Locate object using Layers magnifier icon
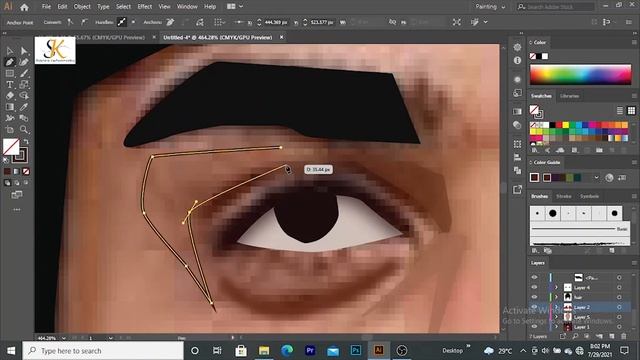The height and width of the screenshot is (360, 640). pyautogui.click(x=575, y=336)
